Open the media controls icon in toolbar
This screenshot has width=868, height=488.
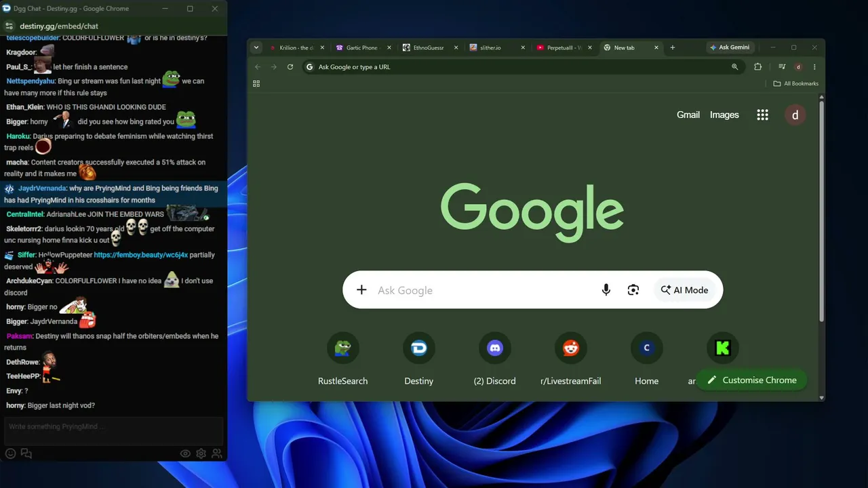pyautogui.click(x=782, y=67)
